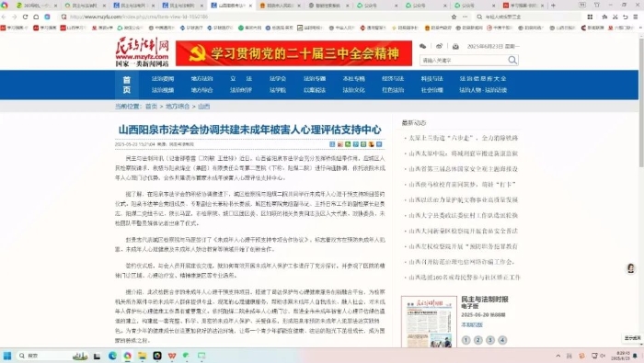Open the new tab plus button
The image size is (644, 363).
[x=553, y=6]
